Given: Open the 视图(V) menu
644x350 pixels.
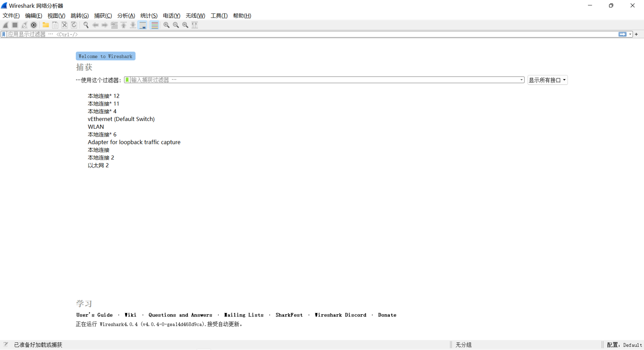Looking at the screenshot, I should coord(56,15).
